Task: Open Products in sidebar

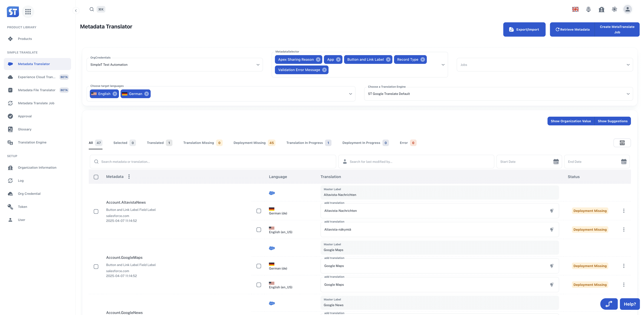Action: pos(38,39)
